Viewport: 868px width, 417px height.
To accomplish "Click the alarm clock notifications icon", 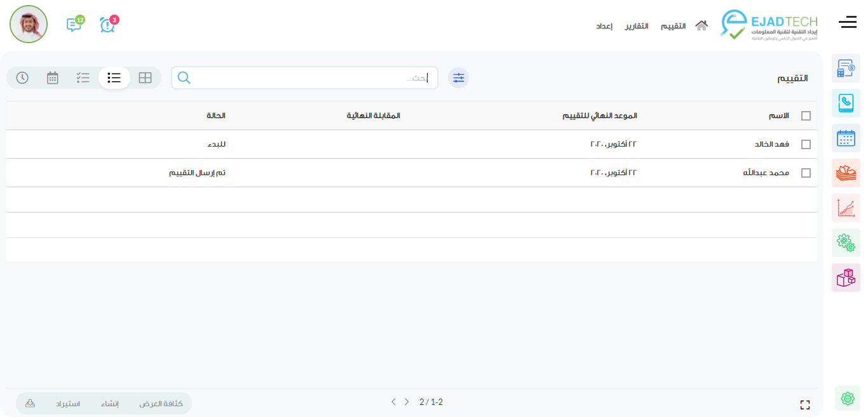I will [x=107, y=25].
